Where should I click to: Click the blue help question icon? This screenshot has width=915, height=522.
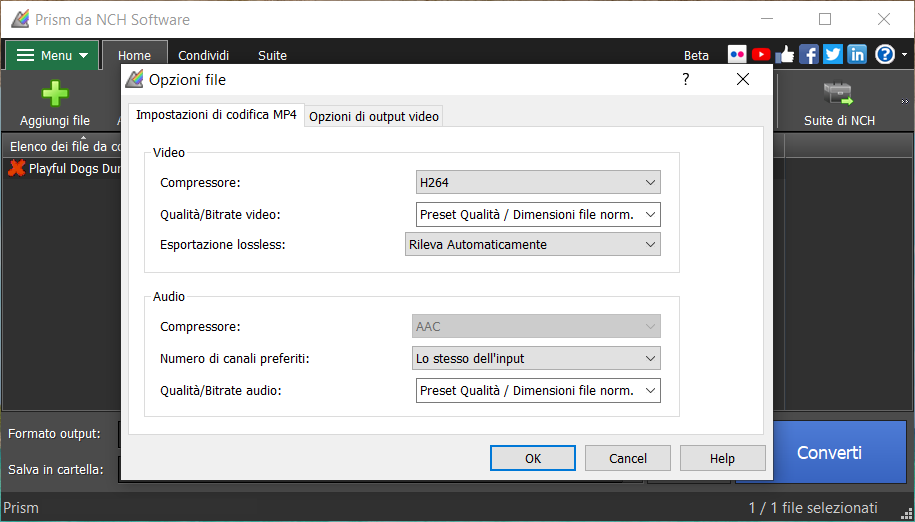(x=885, y=55)
